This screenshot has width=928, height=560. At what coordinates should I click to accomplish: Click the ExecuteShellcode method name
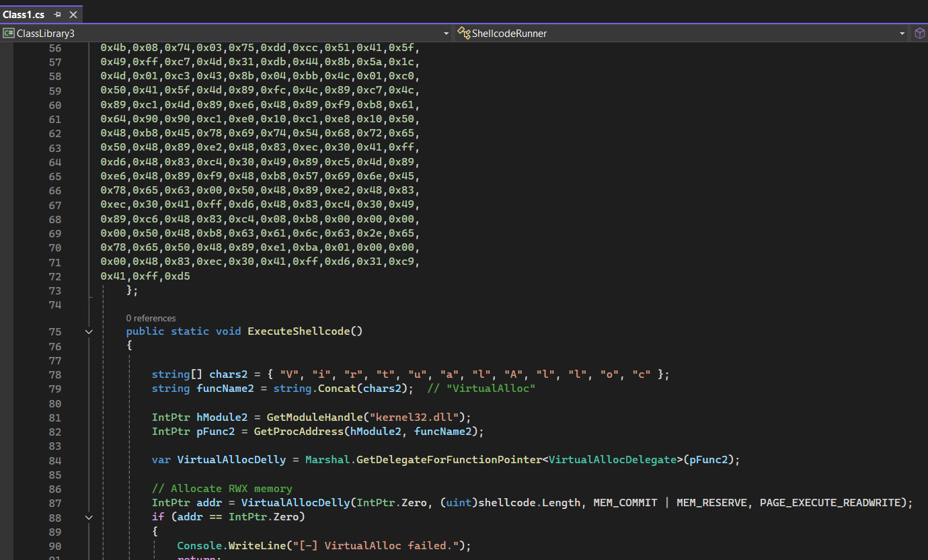tap(299, 331)
